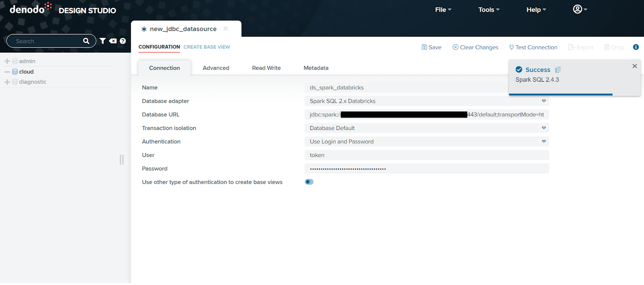Toggle other authentication for base views

[309, 182]
